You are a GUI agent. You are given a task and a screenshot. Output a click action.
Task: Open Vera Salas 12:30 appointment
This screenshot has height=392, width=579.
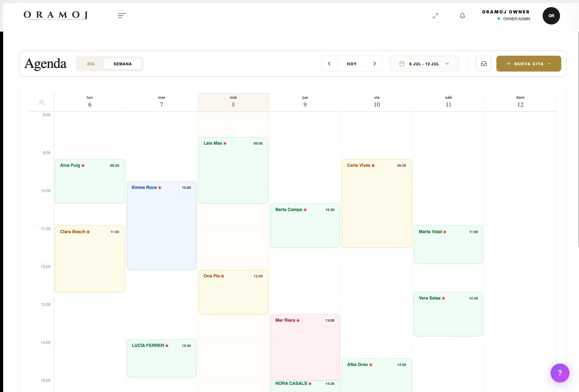[x=449, y=314]
